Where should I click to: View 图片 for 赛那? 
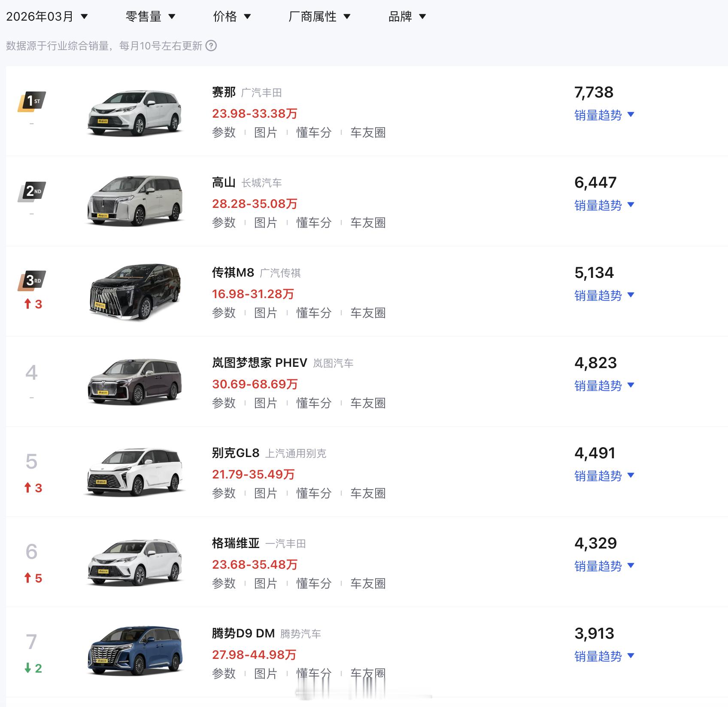pos(266,132)
